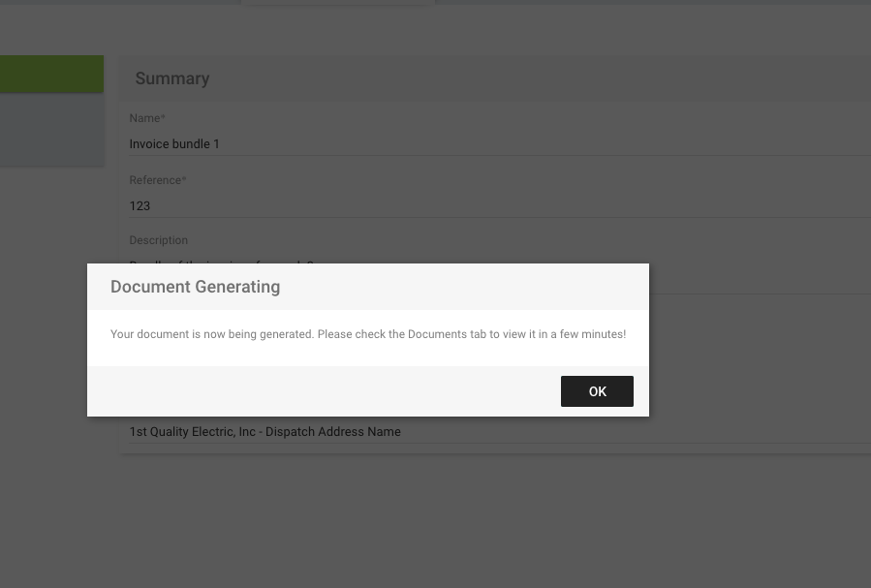This screenshot has height=588, width=871.
Task: Select the green highlighted sidebar item
Action: pyautogui.click(x=51, y=74)
